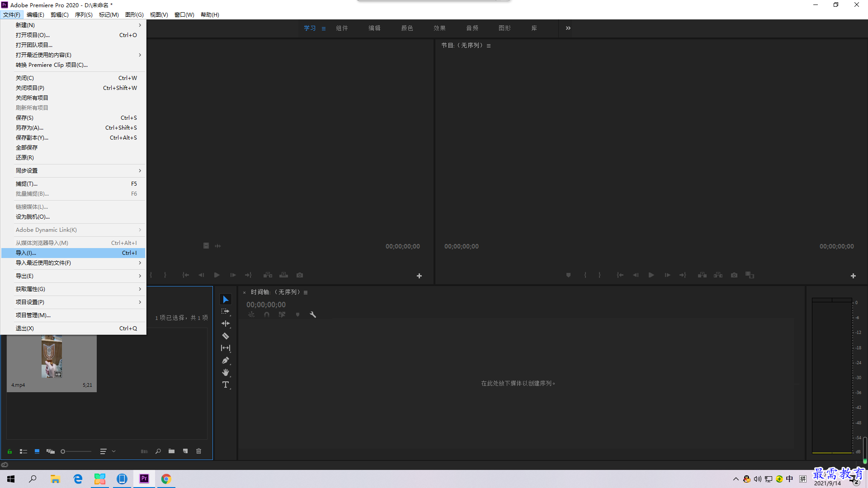Choose 项目管理(M)... menu entry
The image size is (868, 488).
point(73,315)
